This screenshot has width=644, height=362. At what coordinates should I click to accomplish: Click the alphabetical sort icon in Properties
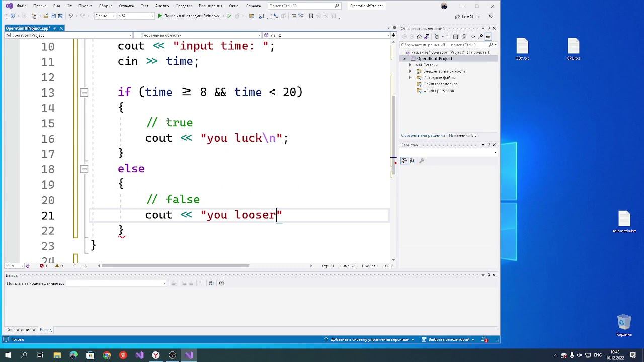(411, 161)
